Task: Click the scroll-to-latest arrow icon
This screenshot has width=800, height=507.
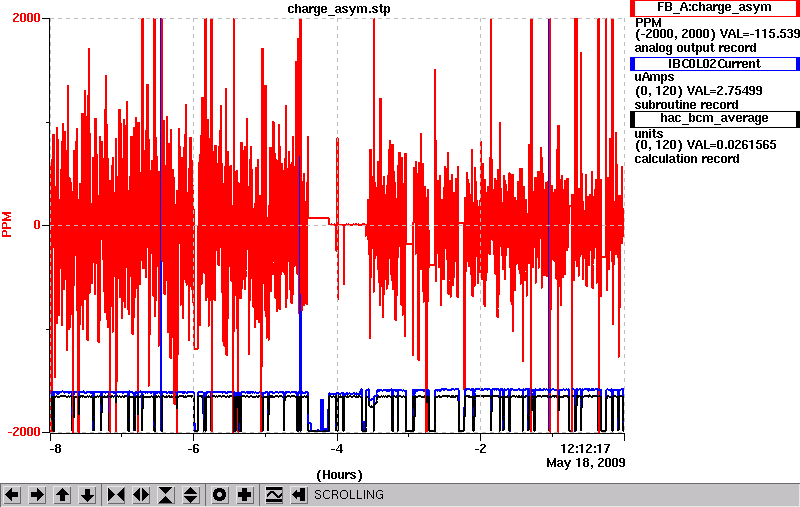Action: 299,495
